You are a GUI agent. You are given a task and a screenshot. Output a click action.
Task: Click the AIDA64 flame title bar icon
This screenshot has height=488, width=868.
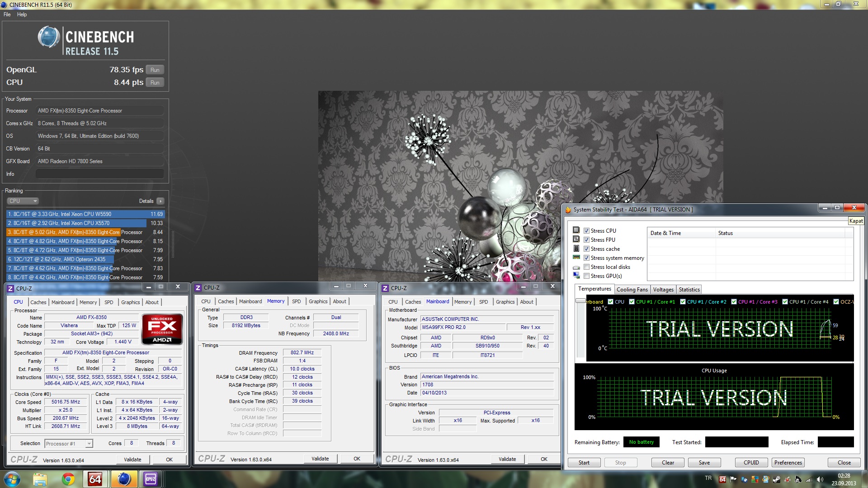click(x=568, y=209)
